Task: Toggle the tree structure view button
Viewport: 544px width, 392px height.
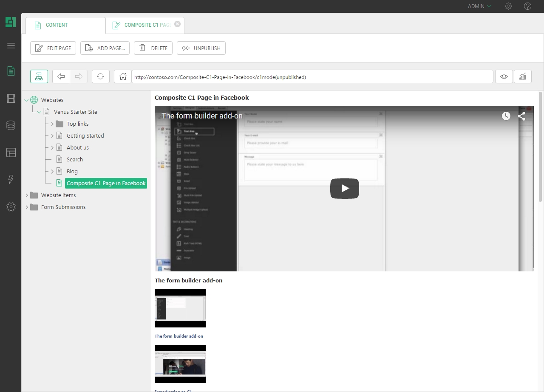Action: pyautogui.click(x=39, y=76)
